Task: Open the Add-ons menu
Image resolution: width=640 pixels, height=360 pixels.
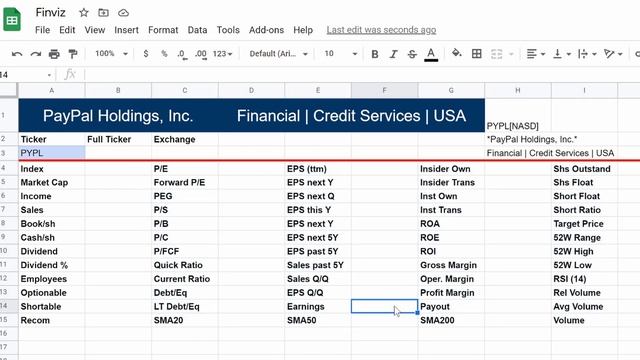Action: tap(266, 30)
